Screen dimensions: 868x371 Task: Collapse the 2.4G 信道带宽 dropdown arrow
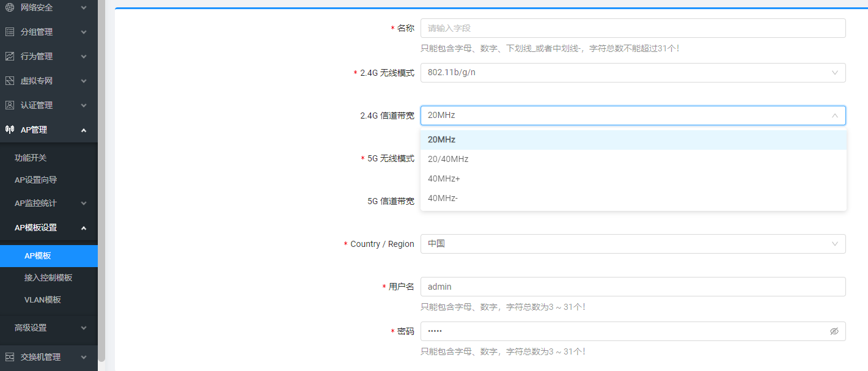click(834, 116)
